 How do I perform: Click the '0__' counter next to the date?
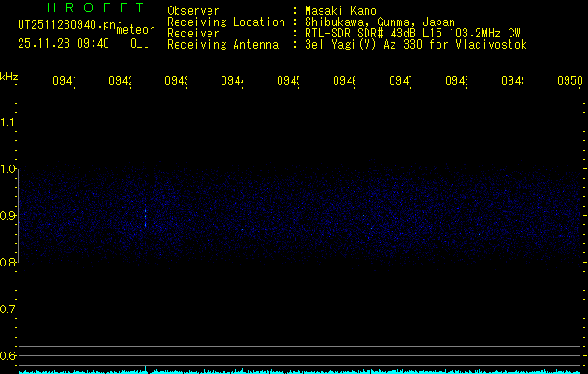click(x=139, y=44)
